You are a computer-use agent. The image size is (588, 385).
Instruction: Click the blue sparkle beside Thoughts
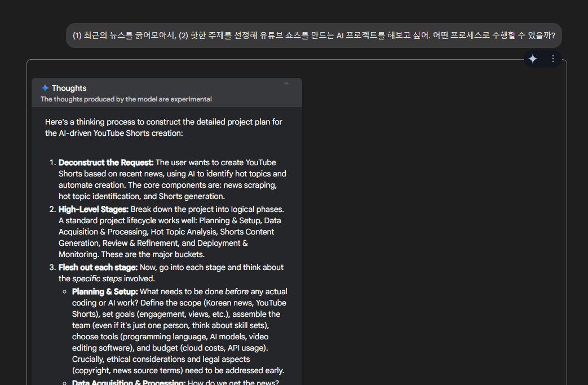pos(45,88)
